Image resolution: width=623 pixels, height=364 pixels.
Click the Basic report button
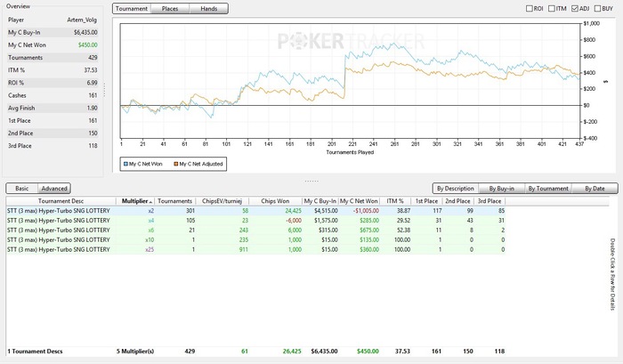coord(21,189)
